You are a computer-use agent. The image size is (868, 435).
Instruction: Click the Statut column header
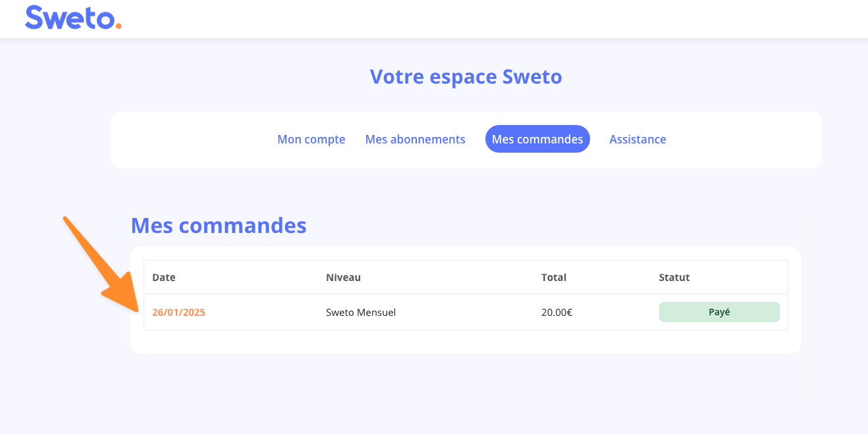click(x=674, y=278)
